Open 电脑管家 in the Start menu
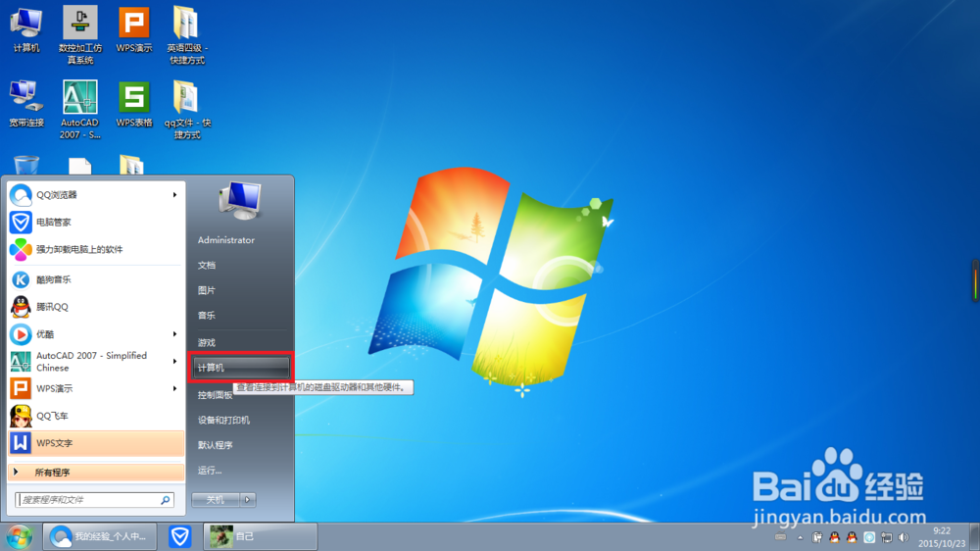The image size is (980, 551). coord(96,222)
